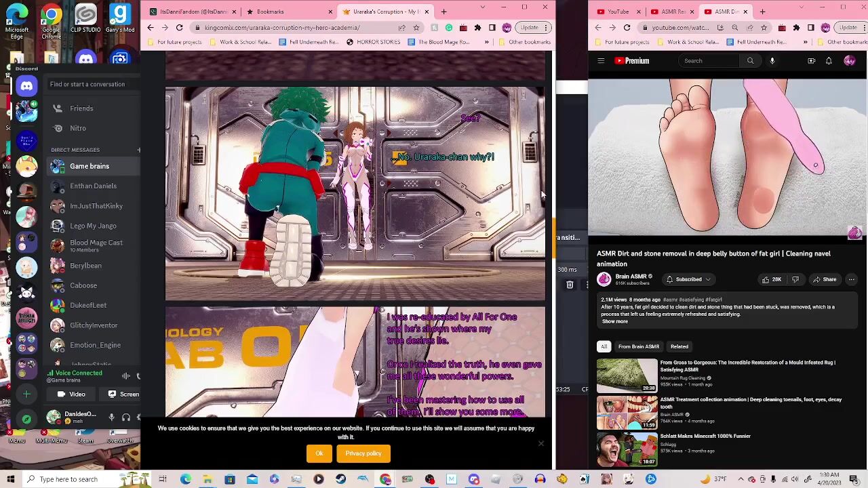
Task: Reload page in kingcomix Chrome window
Action: (179, 28)
